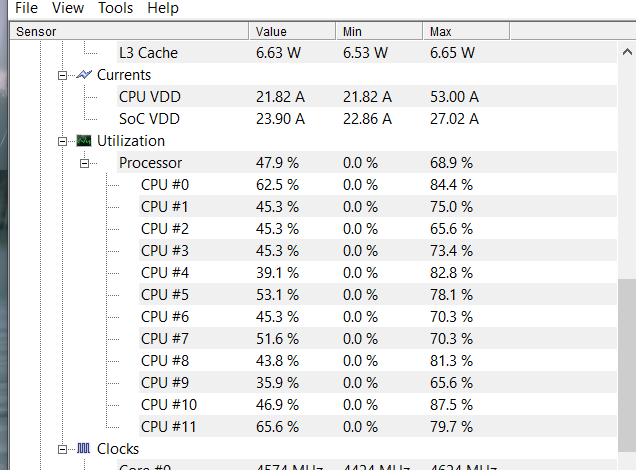Collapse the Processor sub-node
Viewport: 636px width, 470px height.
coord(85,163)
